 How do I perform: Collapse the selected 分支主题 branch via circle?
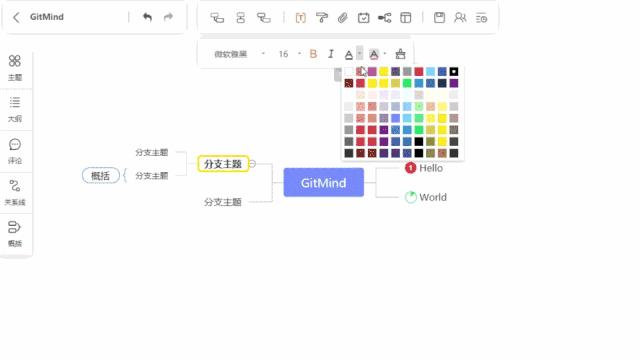click(253, 164)
